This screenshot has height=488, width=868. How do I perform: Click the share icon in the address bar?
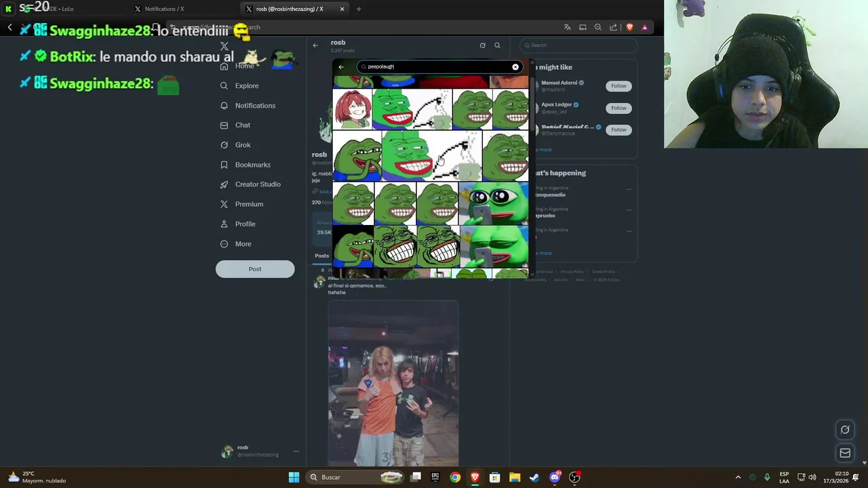[x=614, y=27]
